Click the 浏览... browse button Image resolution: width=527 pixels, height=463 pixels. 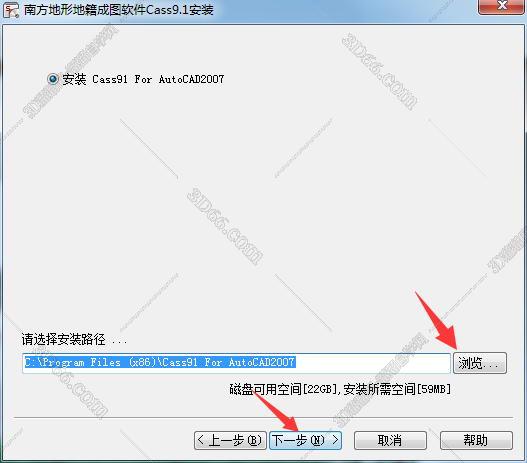point(480,363)
